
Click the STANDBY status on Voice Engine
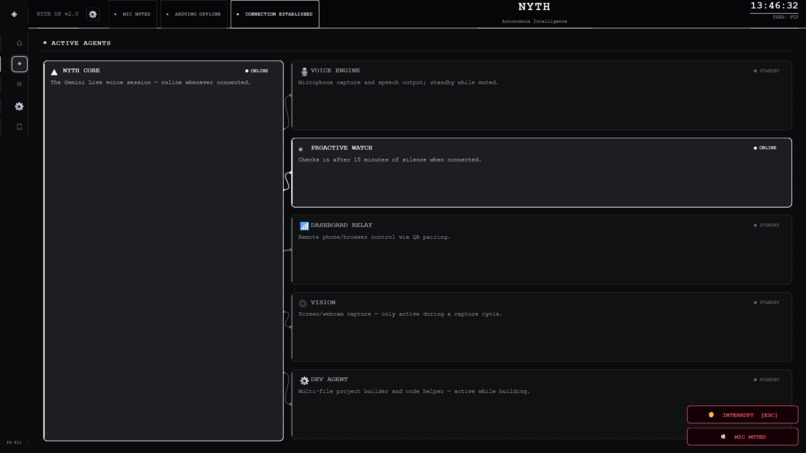(x=766, y=71)
